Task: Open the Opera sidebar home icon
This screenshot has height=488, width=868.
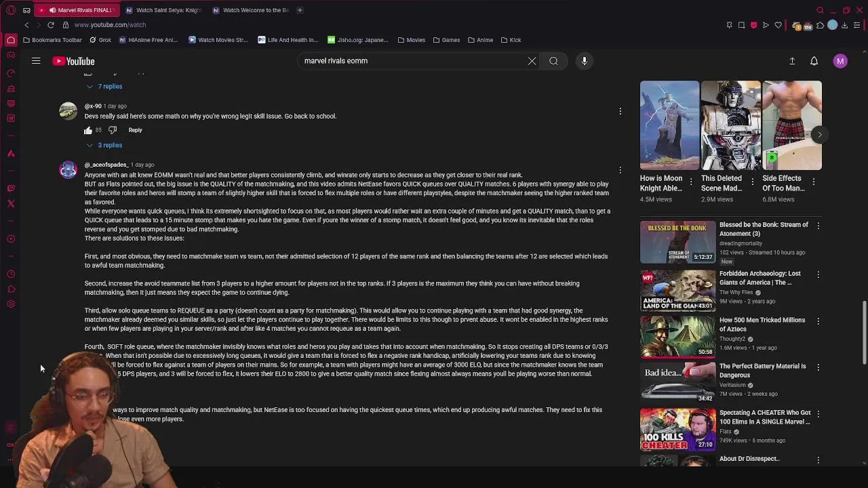Action: pos(11,40)
